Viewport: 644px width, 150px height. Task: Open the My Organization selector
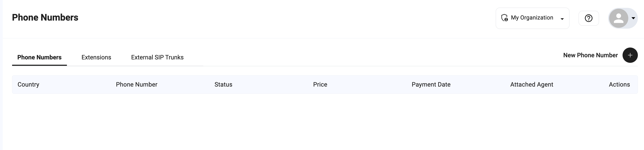coord(532,18)
